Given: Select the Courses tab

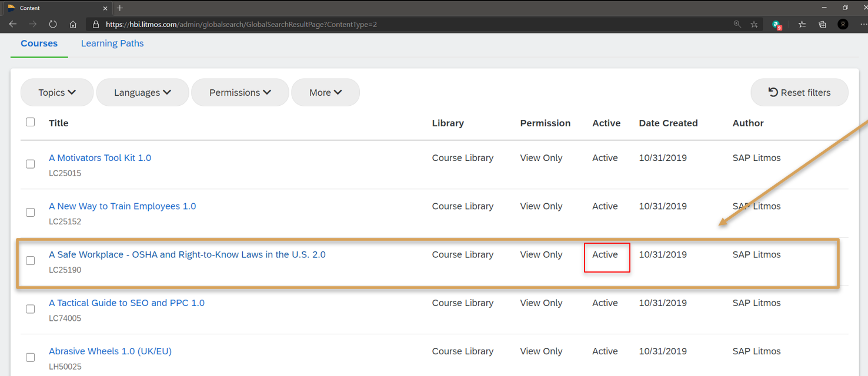Looking at the screenshot, I should pos(39,43).
